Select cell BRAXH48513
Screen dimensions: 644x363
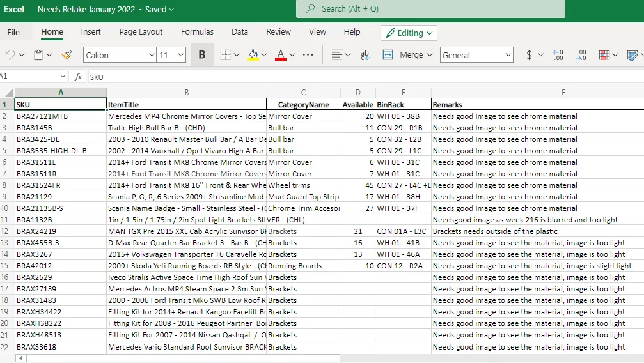pyautogui.click(x=60, y=335)
